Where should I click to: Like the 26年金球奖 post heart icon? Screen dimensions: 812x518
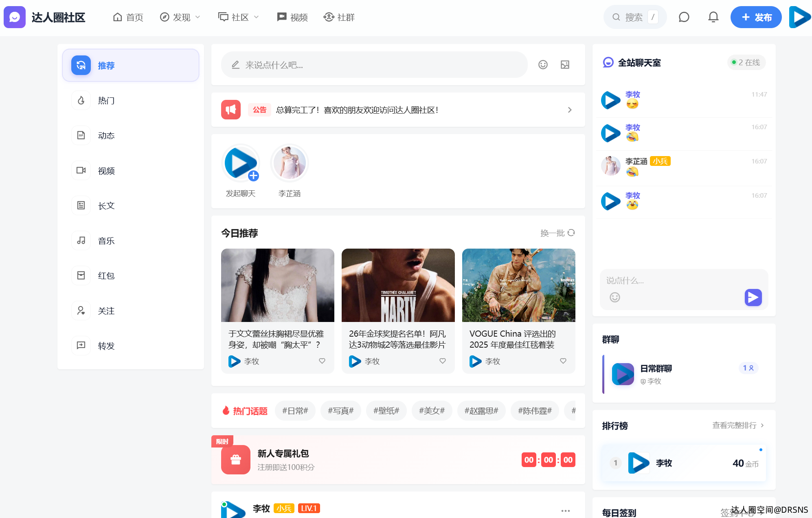point(443,361)
